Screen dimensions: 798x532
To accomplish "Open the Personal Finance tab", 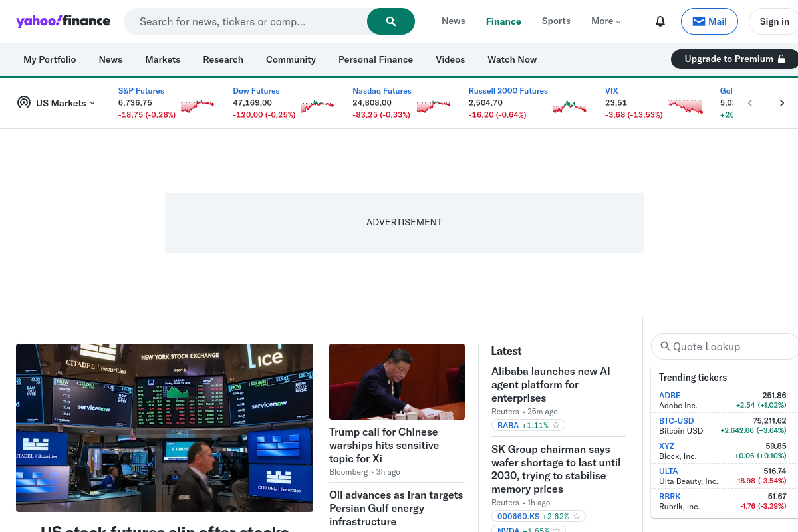I will point(376,59).
